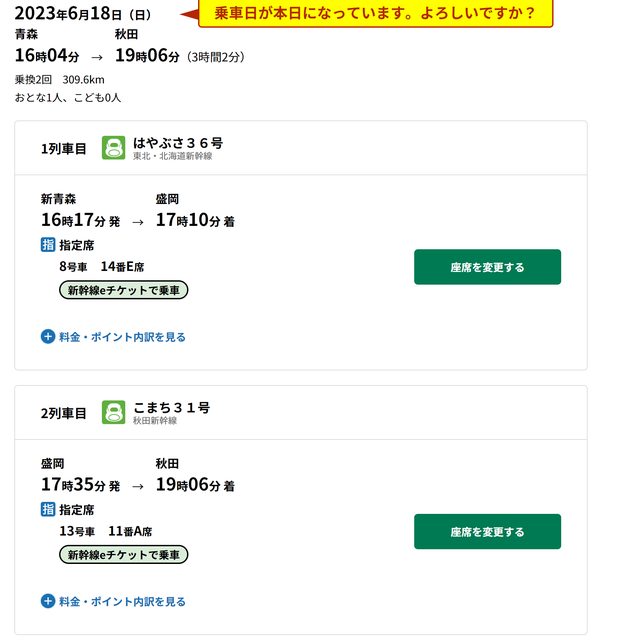Click the 13号車 11番A席 seat text
This screenshot has height=640, width=632.
(x=105, y=531)
